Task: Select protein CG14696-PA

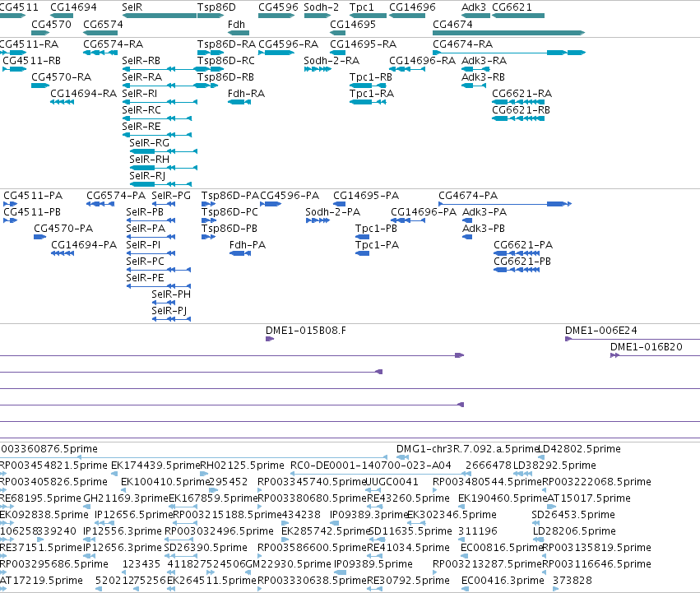Action: [408, 220]
